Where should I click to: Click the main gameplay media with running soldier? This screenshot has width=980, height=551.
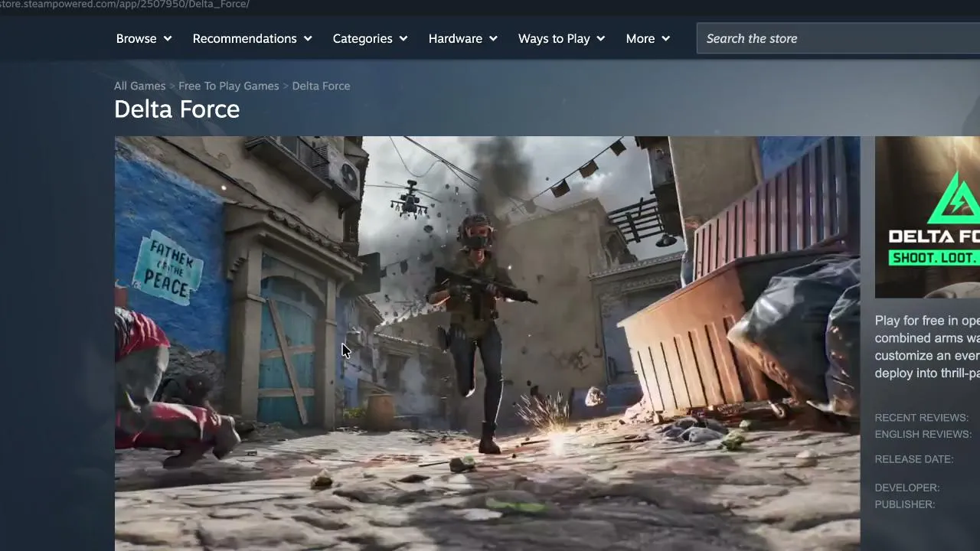(487, 344)
